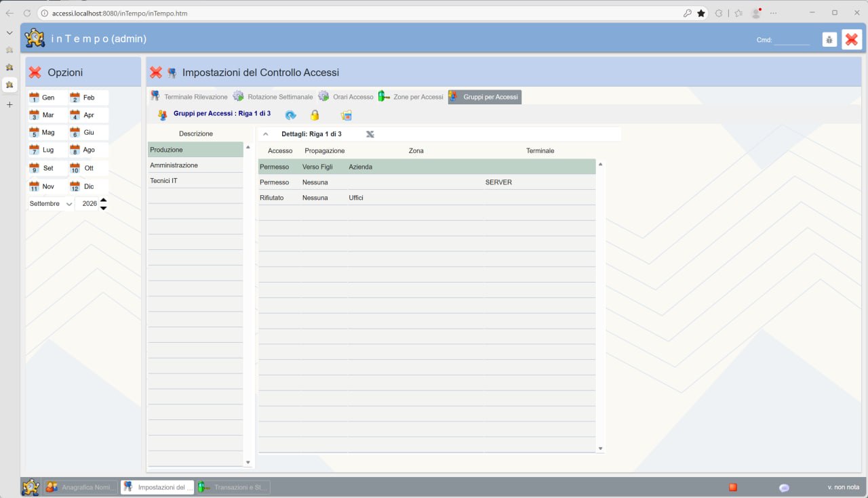The image size is (868, 498).
Task: Increase the year with the up arrow
Action: click(103, 200)
